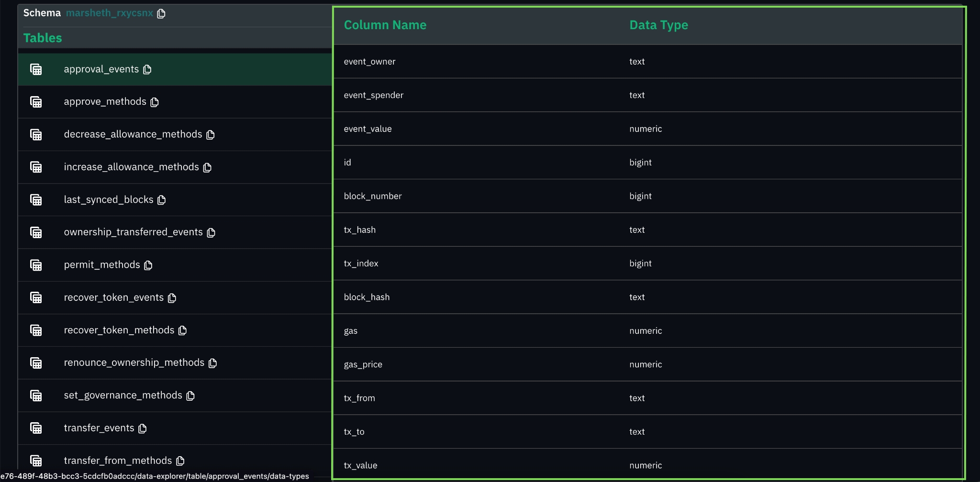
Task: Click the table icon for recover_token_events
Action: coord(36,297)
